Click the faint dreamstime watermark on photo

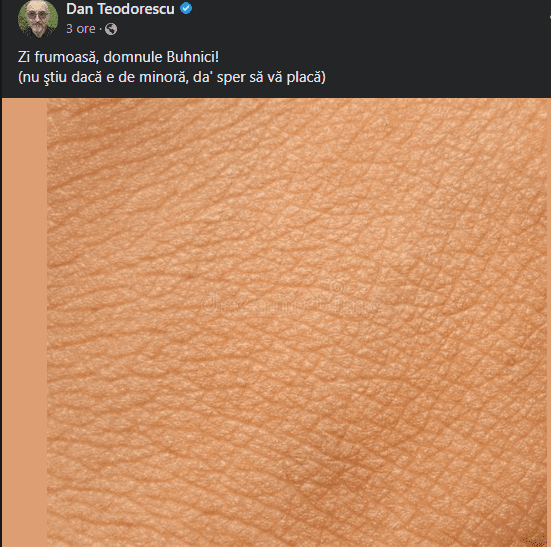[x=292, y=306]
